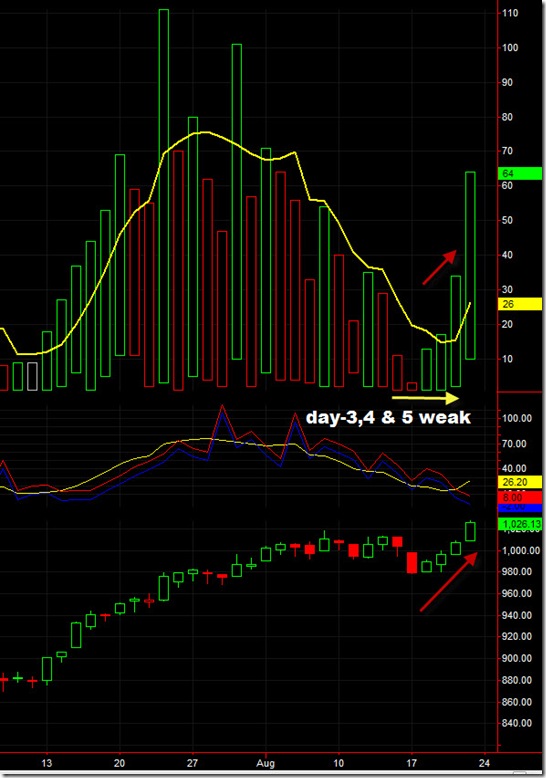Click the large red candlestick near 17
Viewport: 546px width, 778px height.
click(411, 563)
